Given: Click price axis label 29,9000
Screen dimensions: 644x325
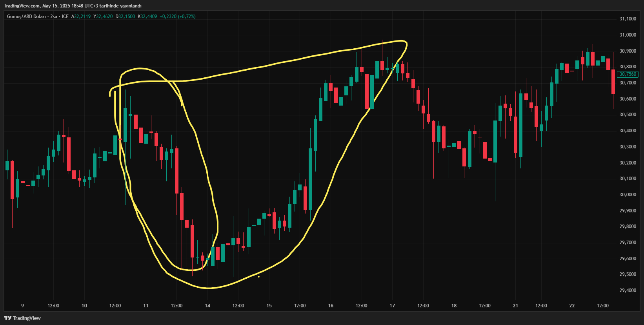Looking at the screenshot, I should (x=628, y=211).
